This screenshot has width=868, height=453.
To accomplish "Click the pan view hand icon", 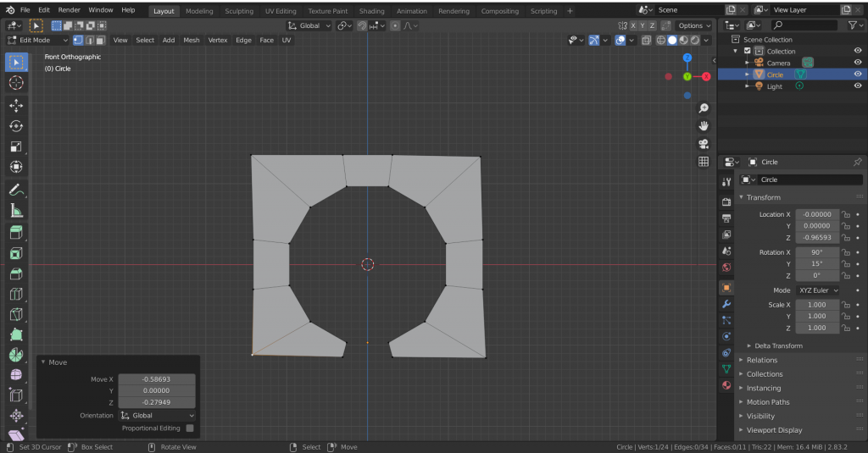I will point(704,126).
